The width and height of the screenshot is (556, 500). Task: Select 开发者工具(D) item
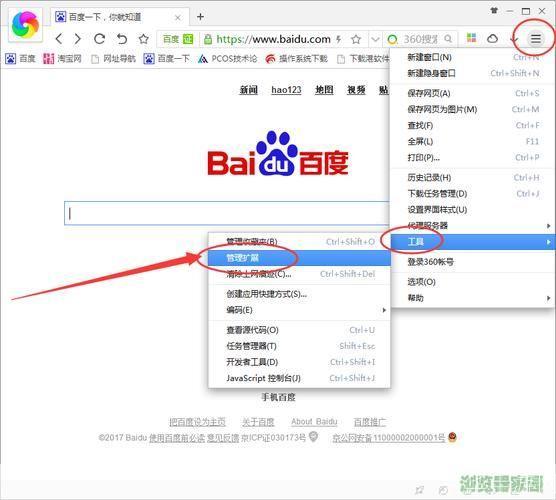coord(299,362)
